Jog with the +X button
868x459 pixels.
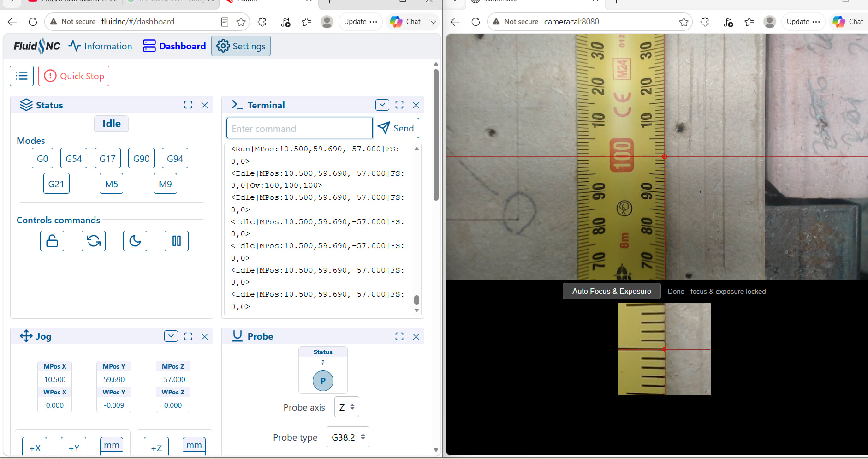click(x=35, y=447)
